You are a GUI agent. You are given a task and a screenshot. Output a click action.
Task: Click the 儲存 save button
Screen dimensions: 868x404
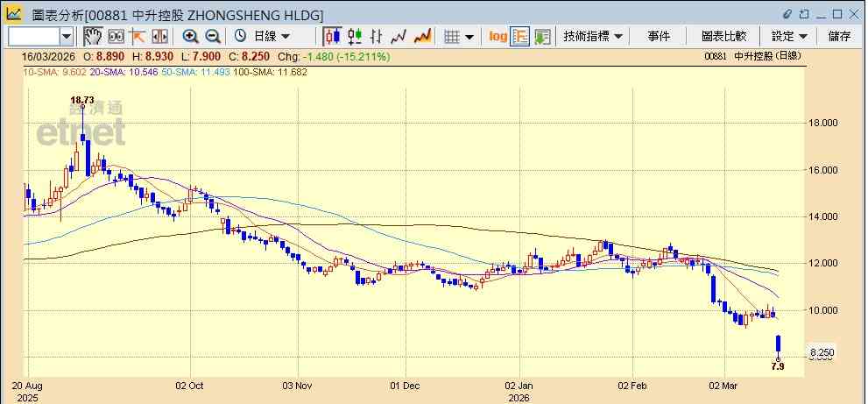[x=839, y=37]
